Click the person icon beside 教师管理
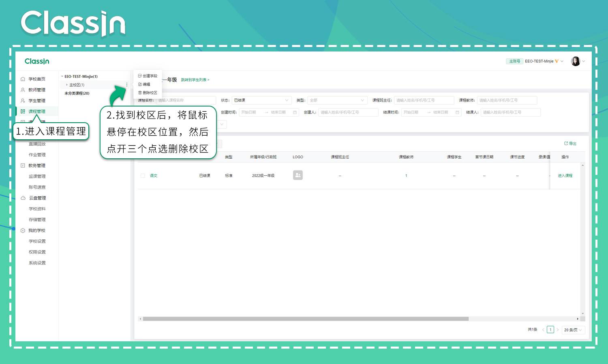Image resolution: width=608 pixels, height=364 pixels. click(23, 90)
